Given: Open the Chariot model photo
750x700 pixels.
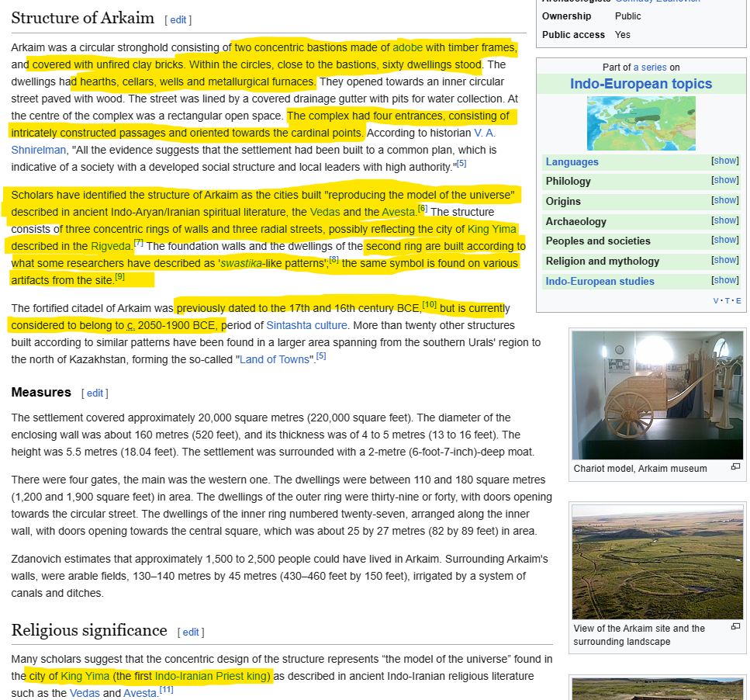Looking at the screenshot, I should tap(657, 395).
